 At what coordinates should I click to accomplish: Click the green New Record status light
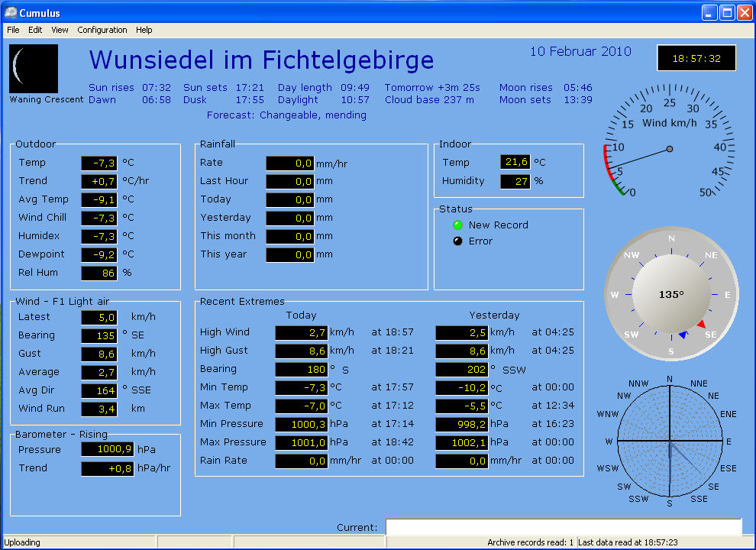point(457,225)
